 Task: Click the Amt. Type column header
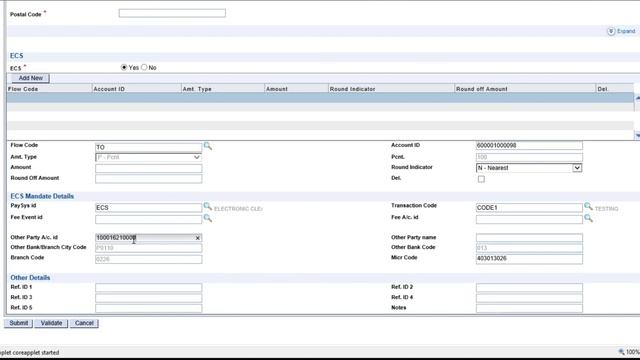click(x=223, y=89)
